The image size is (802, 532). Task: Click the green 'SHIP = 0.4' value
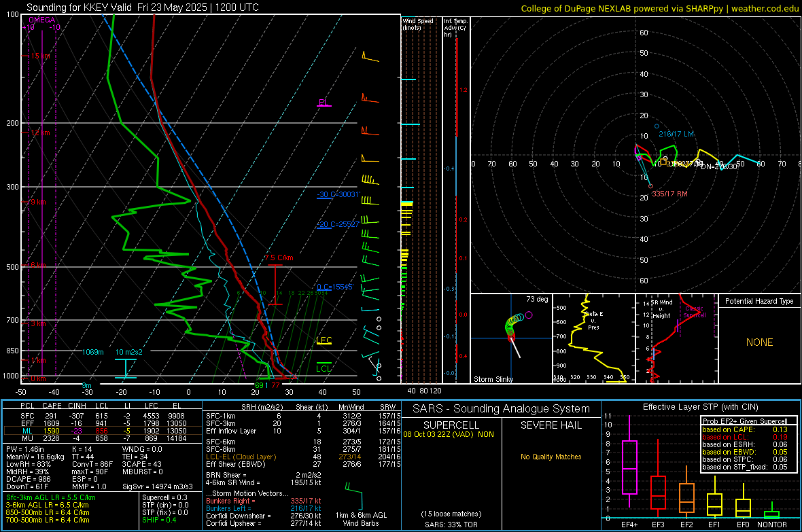[x=159, y=520]
